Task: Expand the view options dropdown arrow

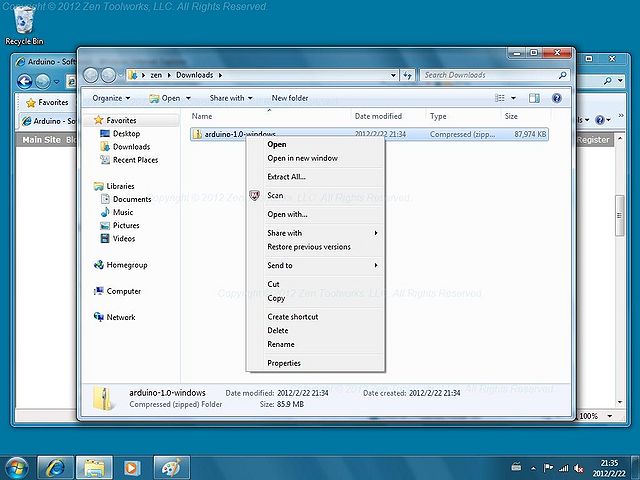Action: coord(513,98)
